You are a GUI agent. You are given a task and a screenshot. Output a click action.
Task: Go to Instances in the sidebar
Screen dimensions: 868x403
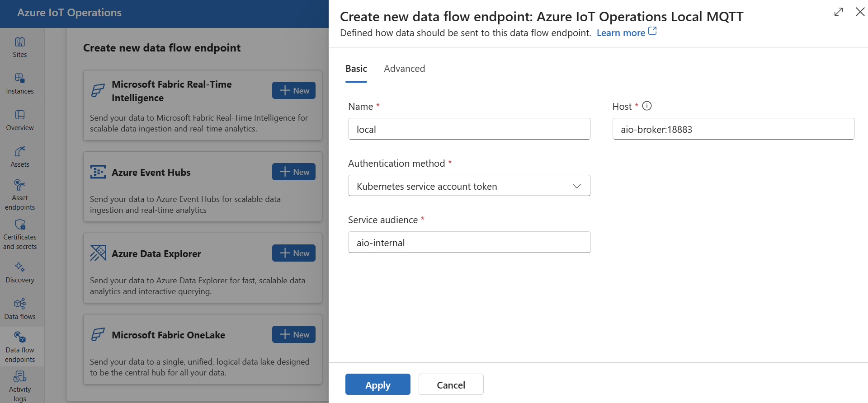point(20,84)
